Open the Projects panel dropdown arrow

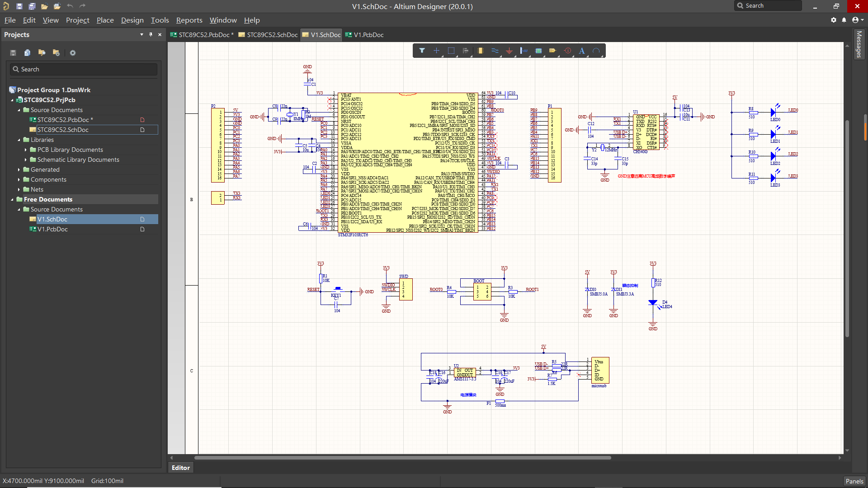(x=142, y=35)
